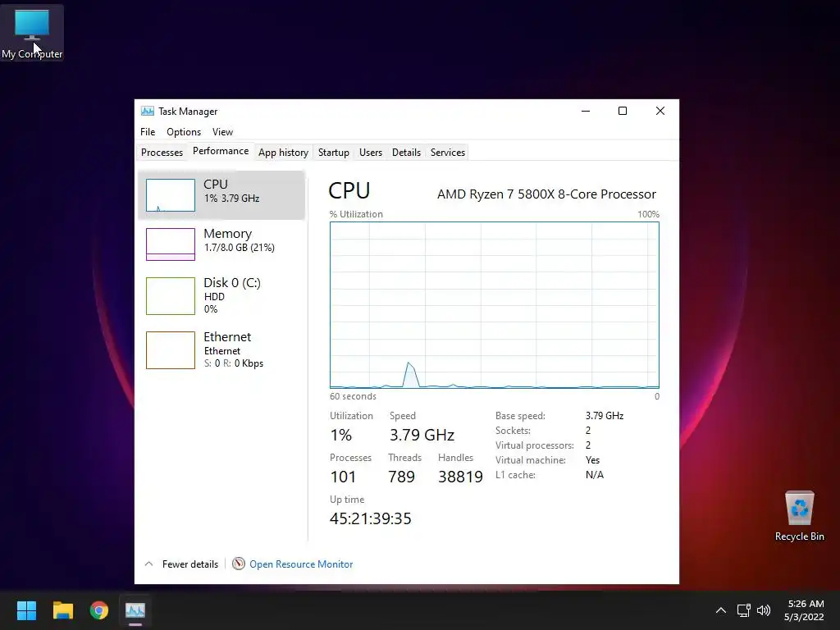The image size is (840, 630).
Task: Click the CPU heading above the graph
Action: (x=349, y=190)
